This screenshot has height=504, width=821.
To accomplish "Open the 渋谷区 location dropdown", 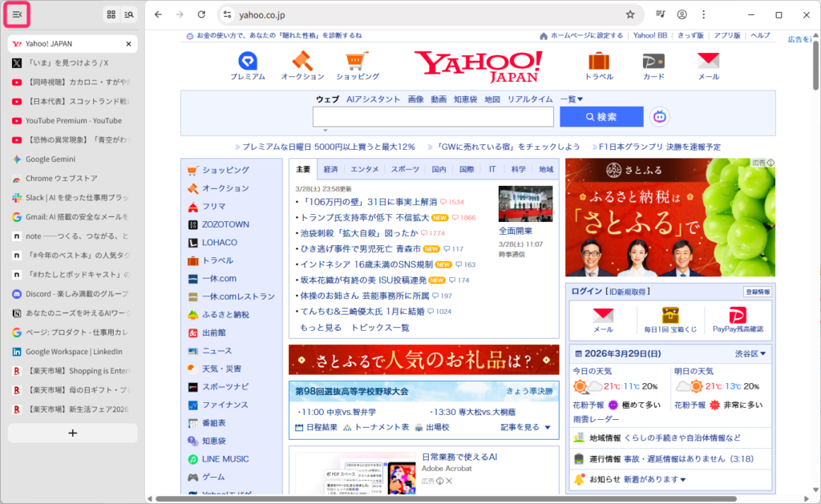I will pyautogui.click(x=751, y=353).
